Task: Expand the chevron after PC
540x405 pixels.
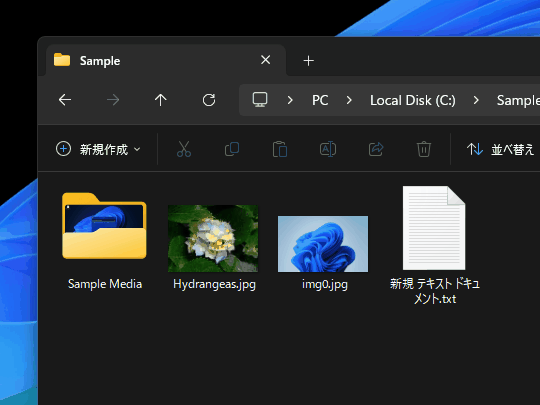Action: (349, 100)
